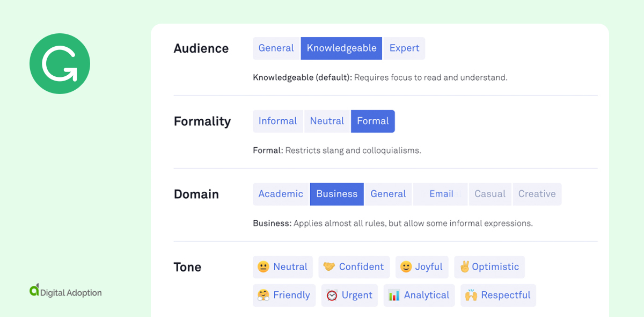Select the Joyful smiley tone icon
This screenshot has width=644, height=317.
point(422,266)
